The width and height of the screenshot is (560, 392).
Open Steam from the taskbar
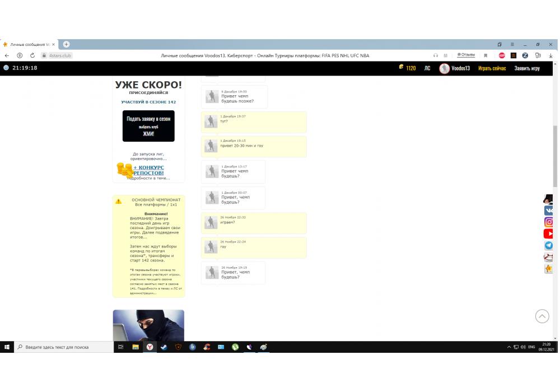(164, 347)
